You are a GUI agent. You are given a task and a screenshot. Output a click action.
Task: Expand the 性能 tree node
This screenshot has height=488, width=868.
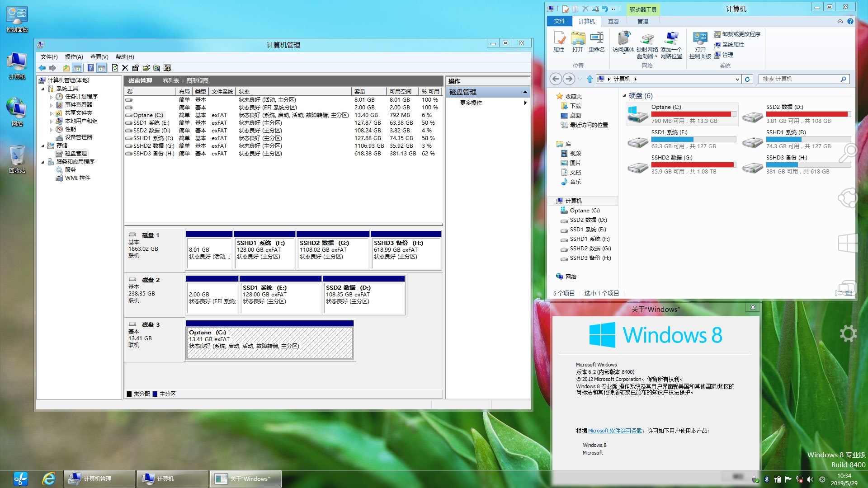51,130
